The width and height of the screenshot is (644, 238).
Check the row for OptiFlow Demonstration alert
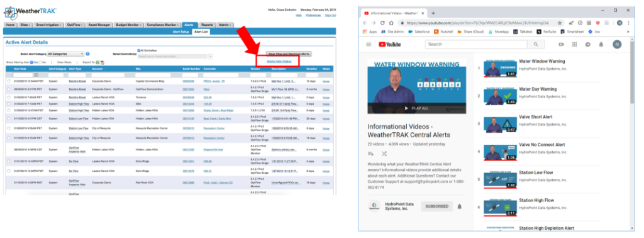coord(9,89)
